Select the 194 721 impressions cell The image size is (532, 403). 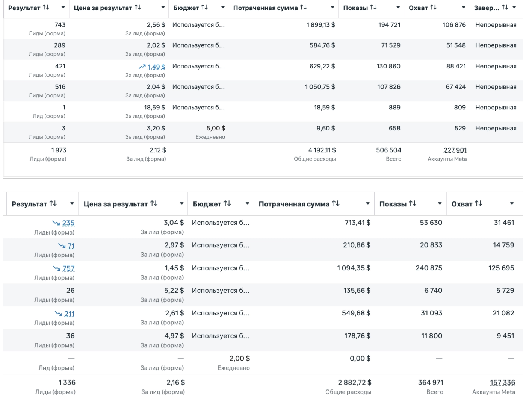(389, 25)
